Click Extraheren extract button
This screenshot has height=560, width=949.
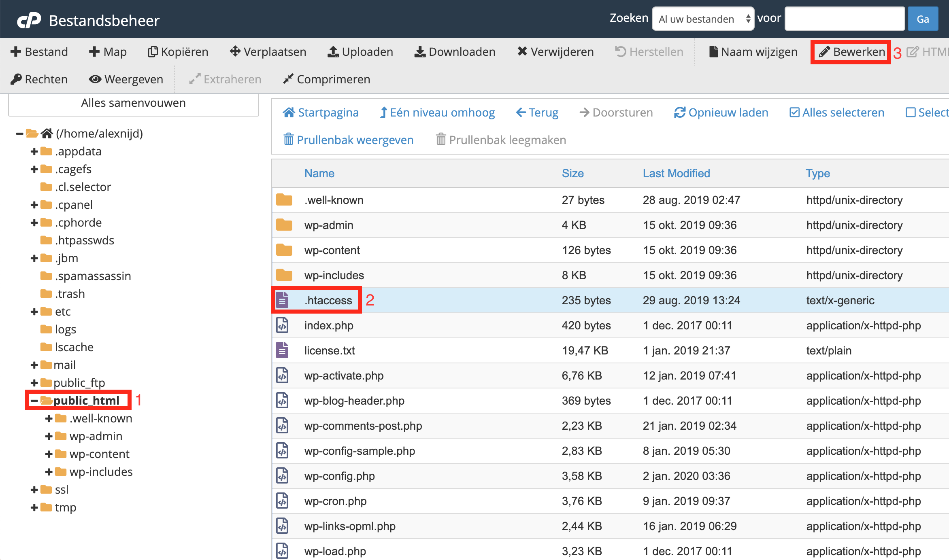tap(225, 79)
